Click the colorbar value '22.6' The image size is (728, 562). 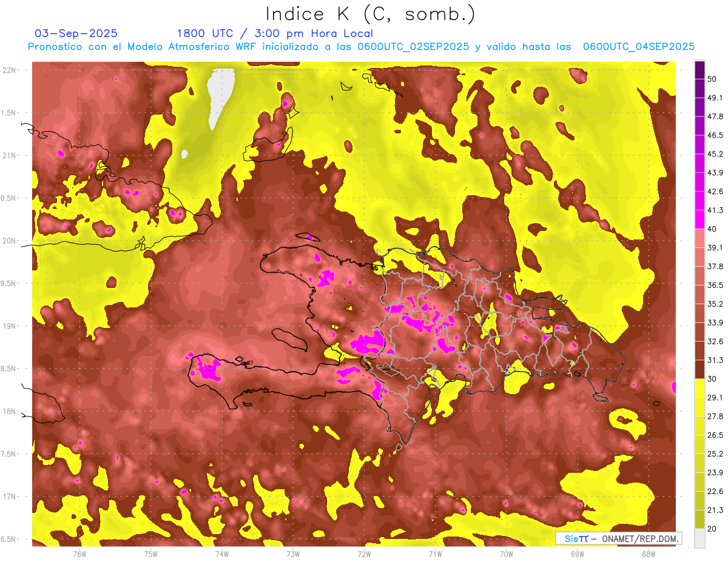(x=715, y=492)
